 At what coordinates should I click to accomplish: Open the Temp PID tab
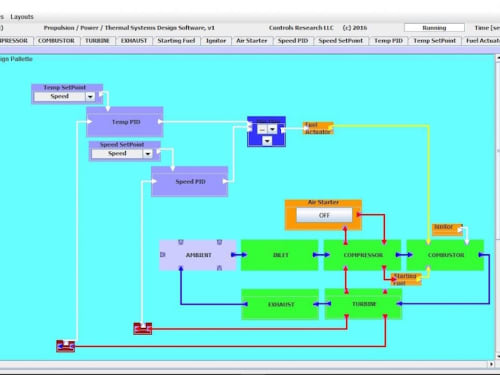click(388, 41)
